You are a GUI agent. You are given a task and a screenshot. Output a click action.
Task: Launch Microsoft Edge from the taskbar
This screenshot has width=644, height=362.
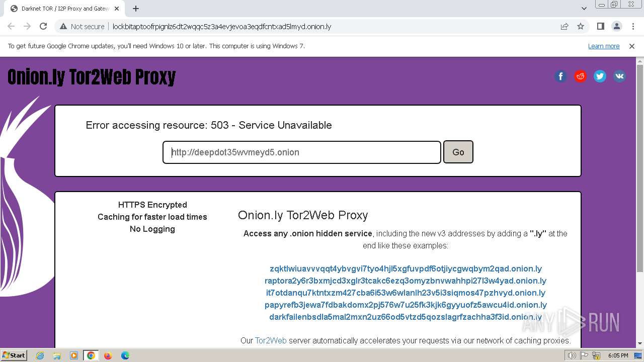click(125, 355)
